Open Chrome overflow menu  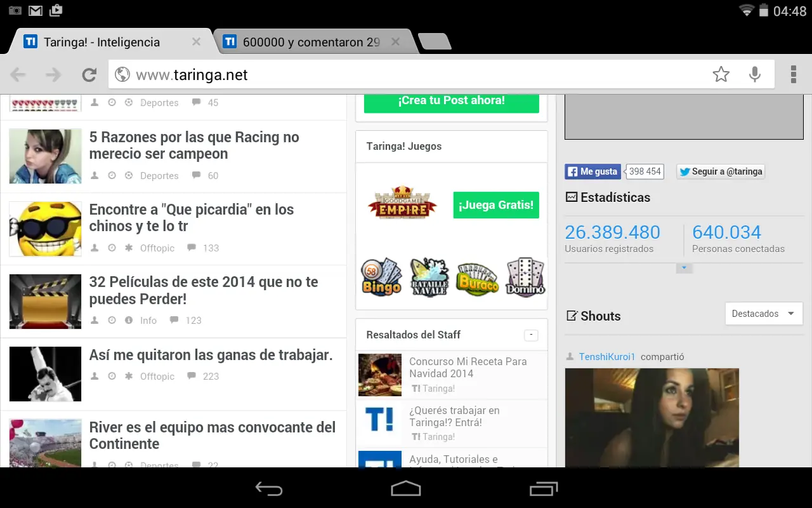[x=794, y=74]
